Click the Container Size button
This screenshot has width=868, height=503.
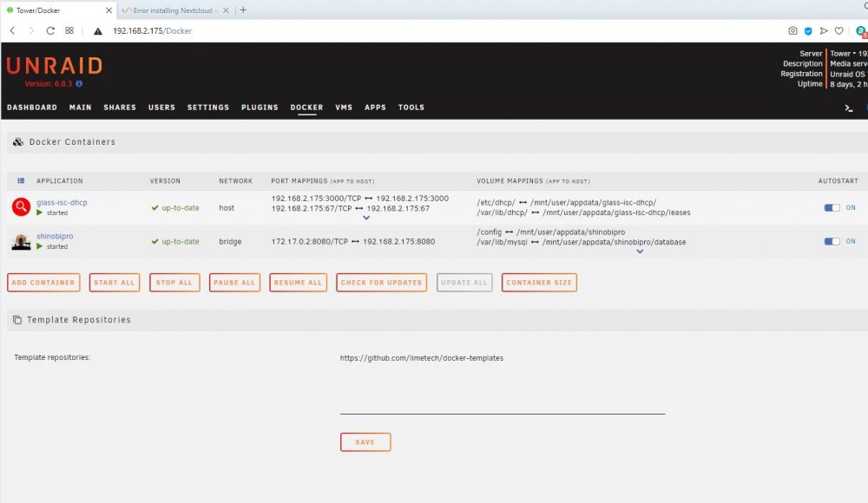[539, 282]
